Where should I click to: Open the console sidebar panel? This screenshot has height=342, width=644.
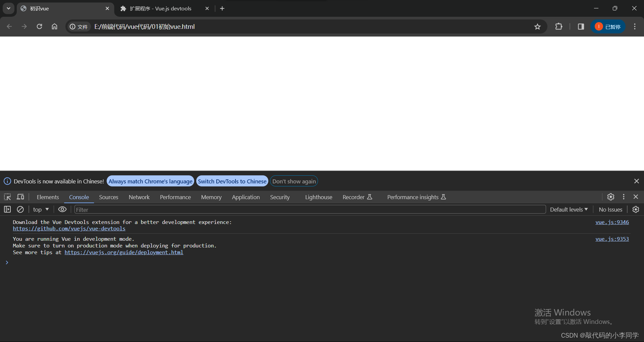click(7, 209)
